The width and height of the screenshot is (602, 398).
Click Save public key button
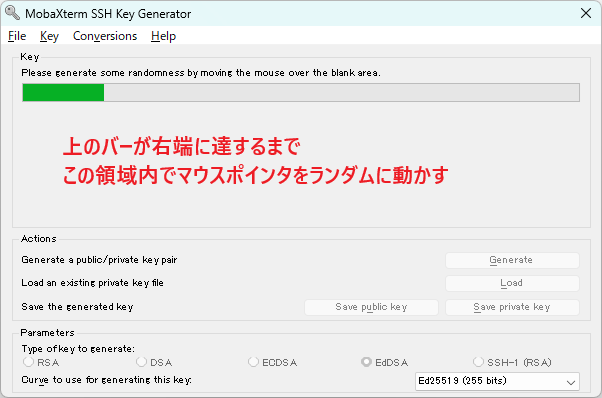(371, 307)
